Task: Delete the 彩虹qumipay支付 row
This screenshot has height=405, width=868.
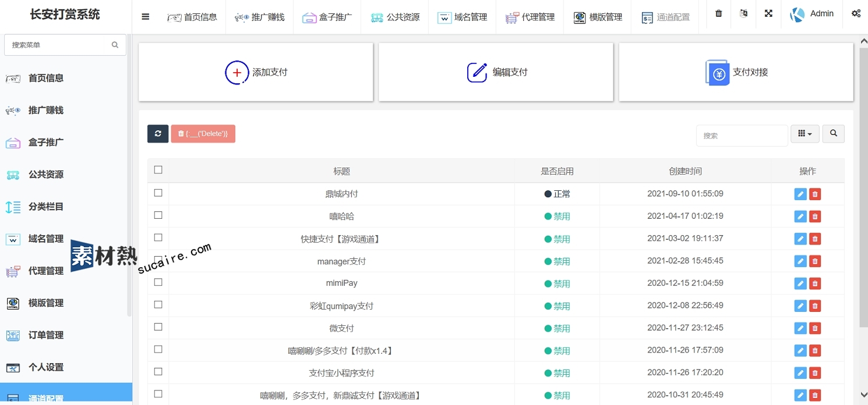Action: (x=815, y=306)
